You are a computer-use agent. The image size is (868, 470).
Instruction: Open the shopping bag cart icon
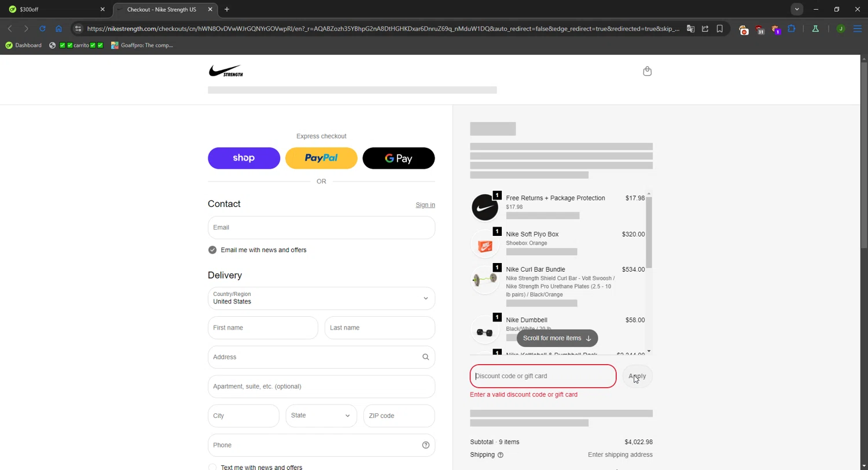647,71
